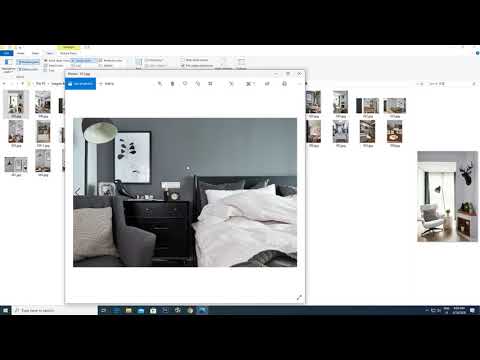Toggle the Preview pane button in ribbon
This screenshot has height=360, width=480.
(28, 62)
